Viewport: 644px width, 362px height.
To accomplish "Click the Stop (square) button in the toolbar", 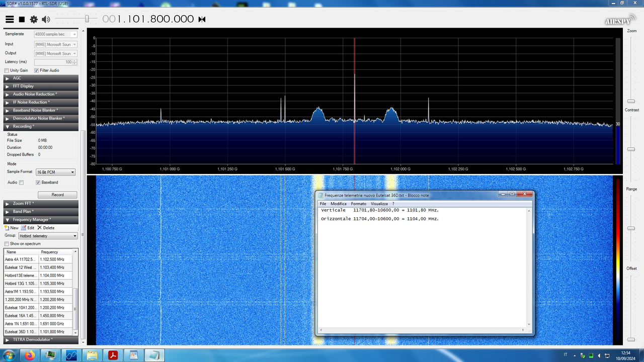I will coord(21,19).
